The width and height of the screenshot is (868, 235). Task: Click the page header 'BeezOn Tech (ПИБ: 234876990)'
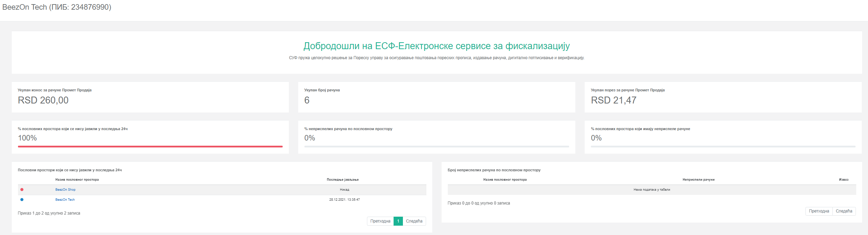[57, 7]
